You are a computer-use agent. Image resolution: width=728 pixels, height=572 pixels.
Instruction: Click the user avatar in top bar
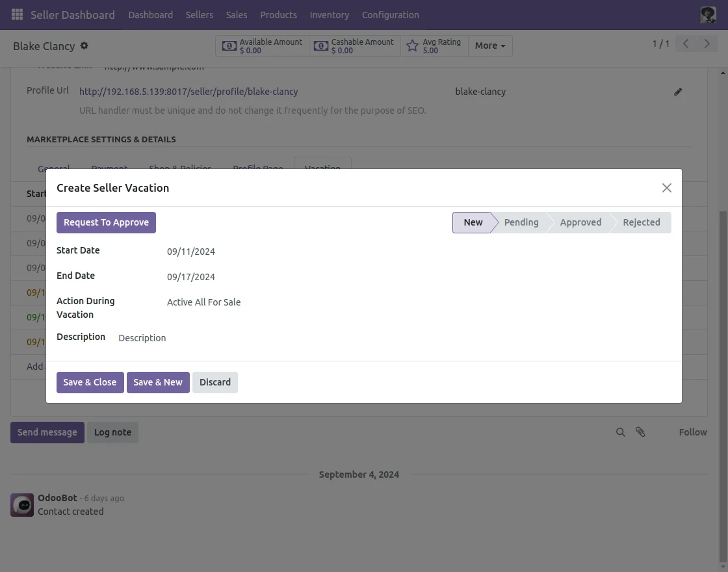click(708, 14)
